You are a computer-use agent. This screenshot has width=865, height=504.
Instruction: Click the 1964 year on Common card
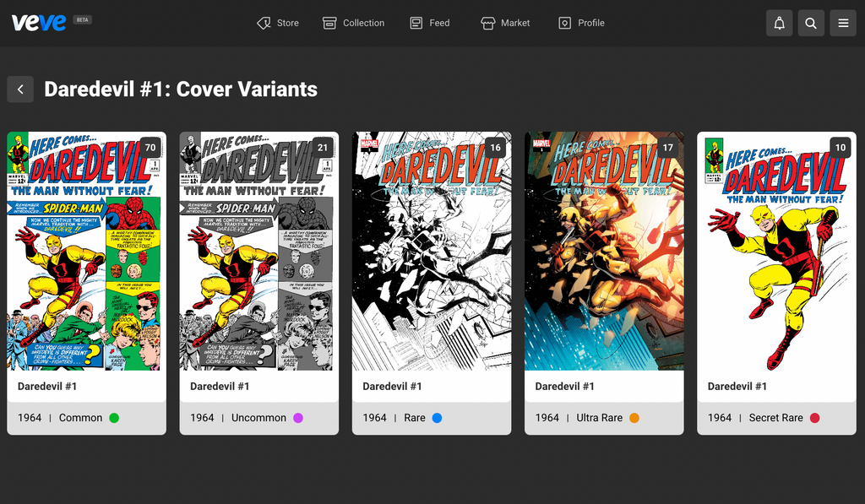(x=30, y=418)
